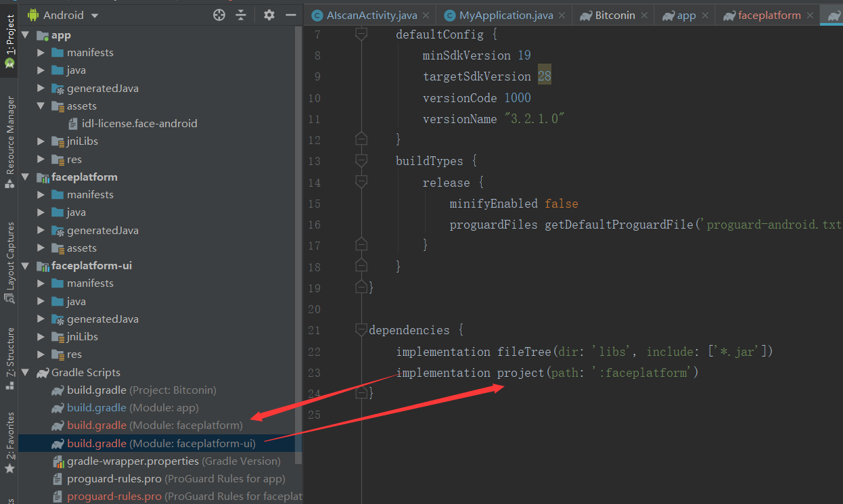Click the app module folder icon
The height and width of the screenshot is (504, 843).
click(43, 35)
